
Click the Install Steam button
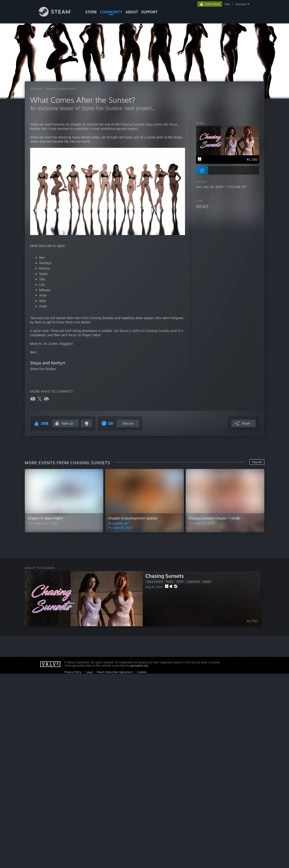click(x=210, y=4)
